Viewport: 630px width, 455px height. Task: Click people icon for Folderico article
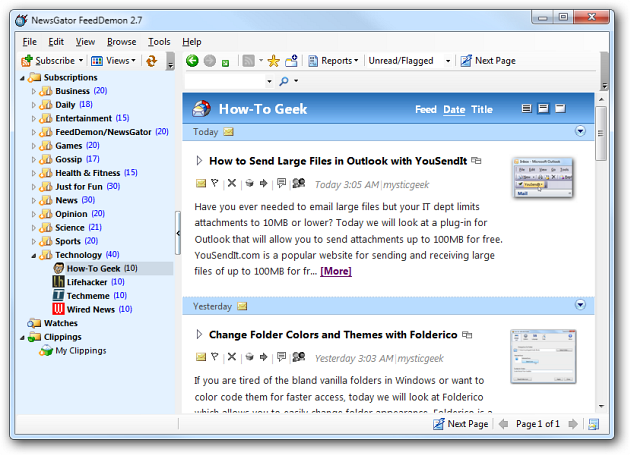click(x=299, y=357)
